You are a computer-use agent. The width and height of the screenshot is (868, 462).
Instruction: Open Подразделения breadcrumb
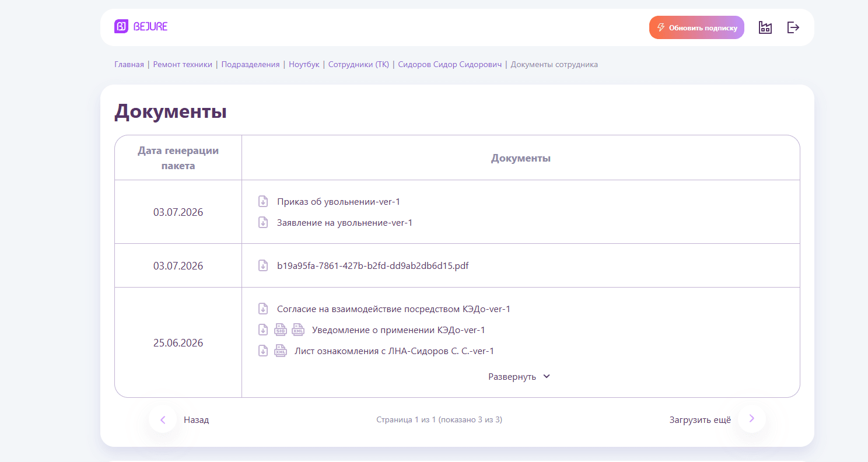[250, 64]
